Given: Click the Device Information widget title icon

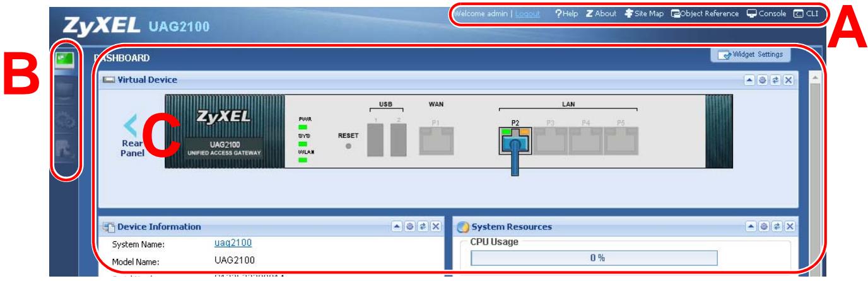Looking at the screenshot, I should click(107, 226).
